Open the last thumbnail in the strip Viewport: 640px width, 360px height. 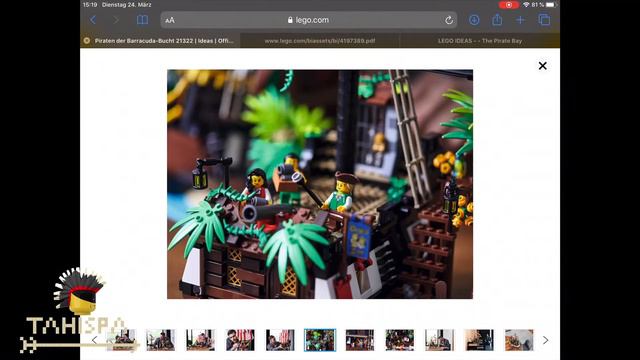pos(519,340)
